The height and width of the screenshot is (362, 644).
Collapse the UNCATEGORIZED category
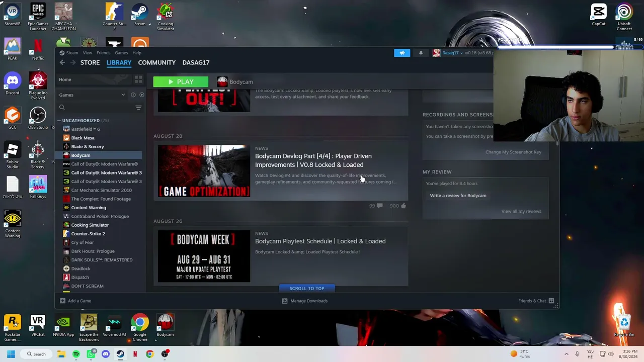click(x=58, y=121)
